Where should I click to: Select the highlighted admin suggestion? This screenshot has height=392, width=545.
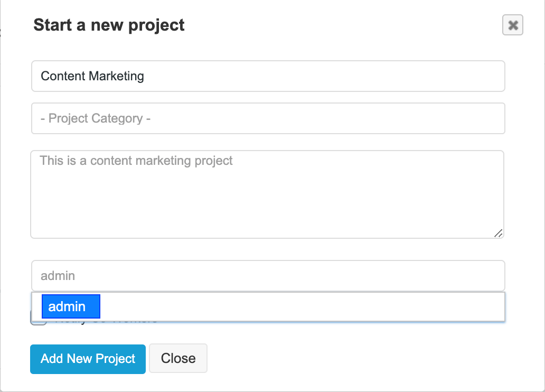click(x=71, y=307)
